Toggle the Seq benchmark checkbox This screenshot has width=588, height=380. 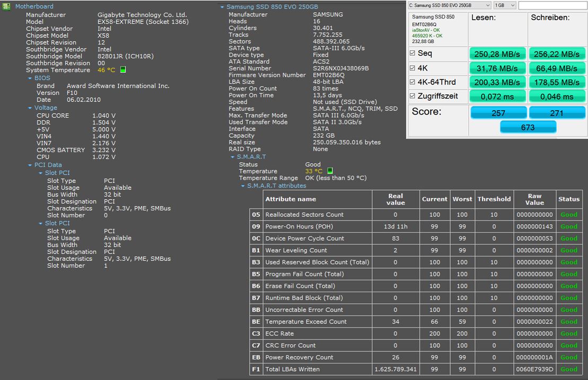(x=413, y=53)
